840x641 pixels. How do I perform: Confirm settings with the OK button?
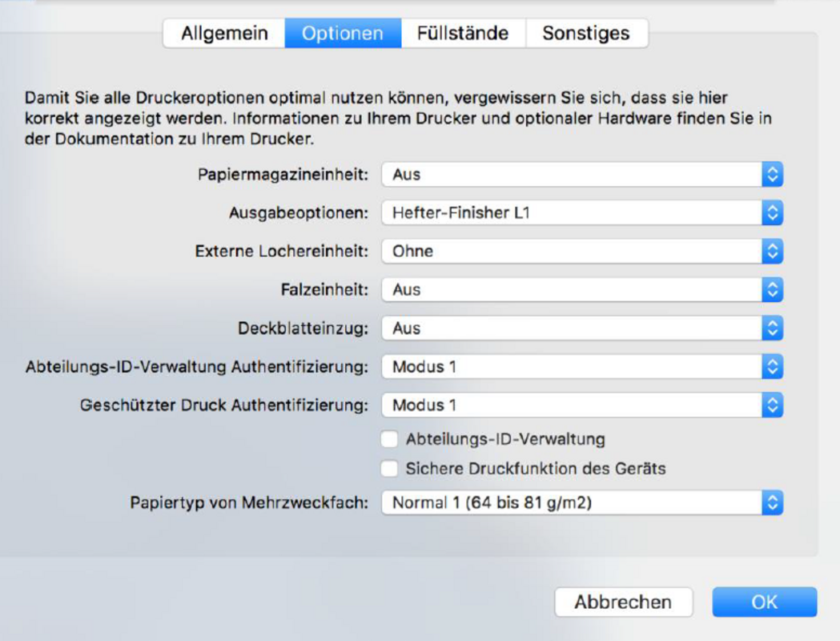click(764, 603)
